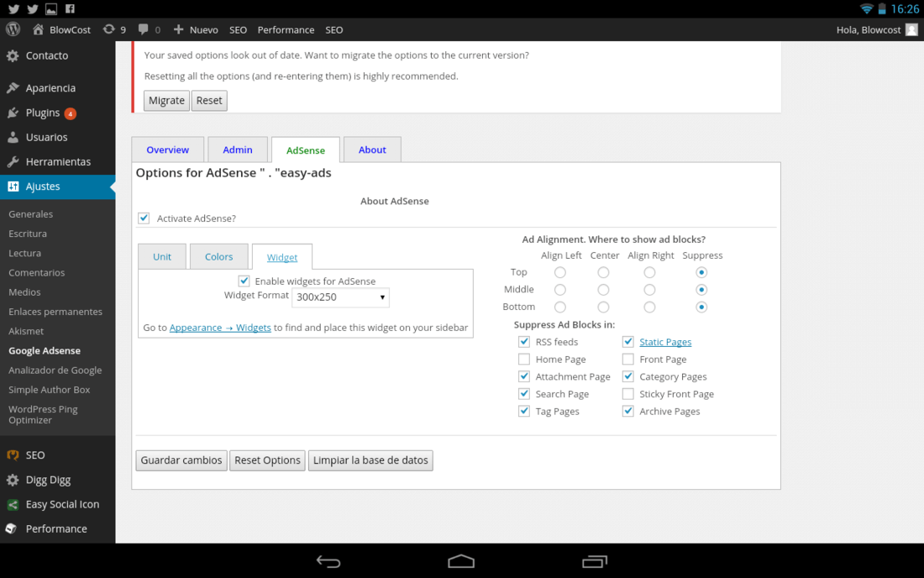Select Suppress radio for Top row
Viewport: 924px width, 578px height.
click(x=701, y=272)
